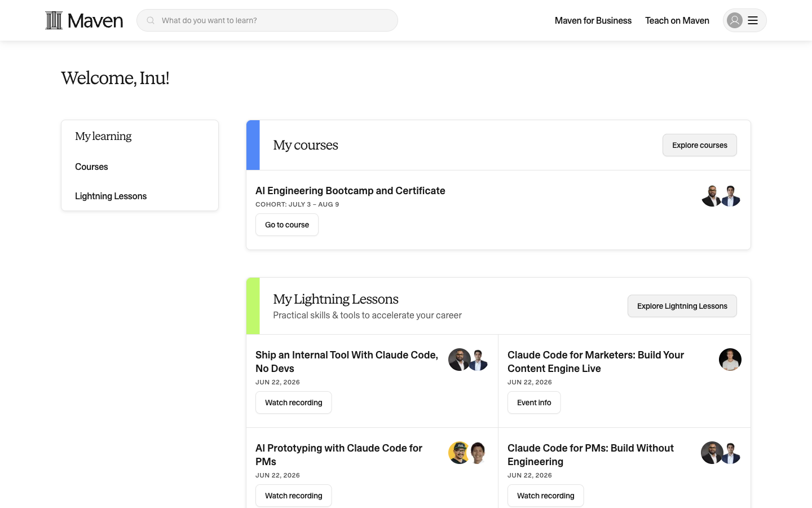Click the Maven wordmark text
This screenshot has height=508, width=812.
[95, 21]
